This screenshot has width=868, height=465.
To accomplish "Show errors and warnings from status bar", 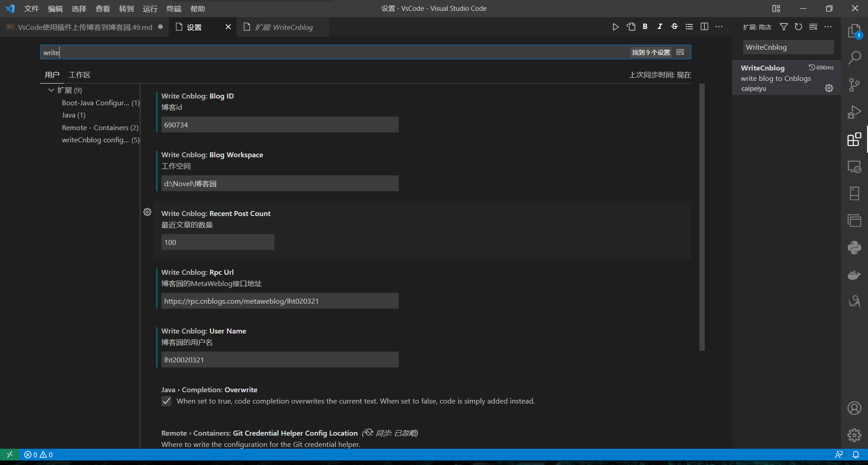I will coord(38,455).
